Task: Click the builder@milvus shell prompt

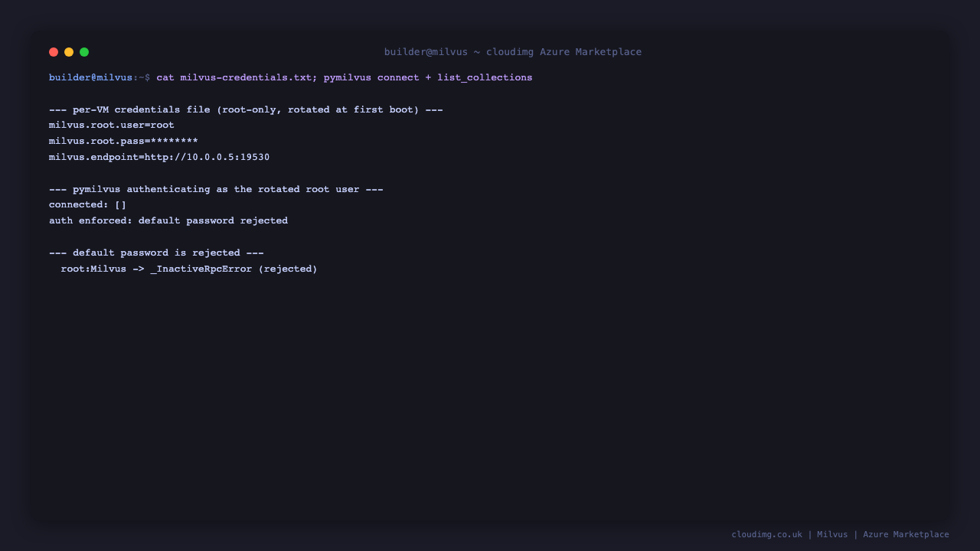Action: 100,77
